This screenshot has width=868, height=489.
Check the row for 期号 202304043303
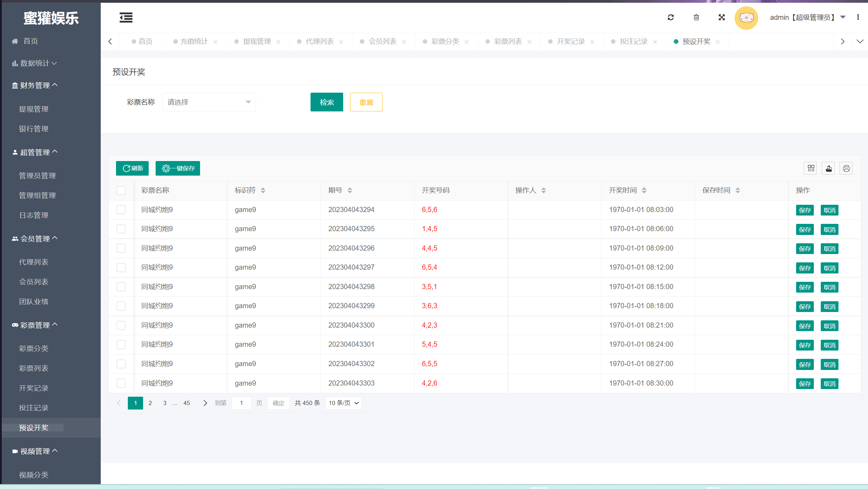pyautogui.click(x=121, y=383)
